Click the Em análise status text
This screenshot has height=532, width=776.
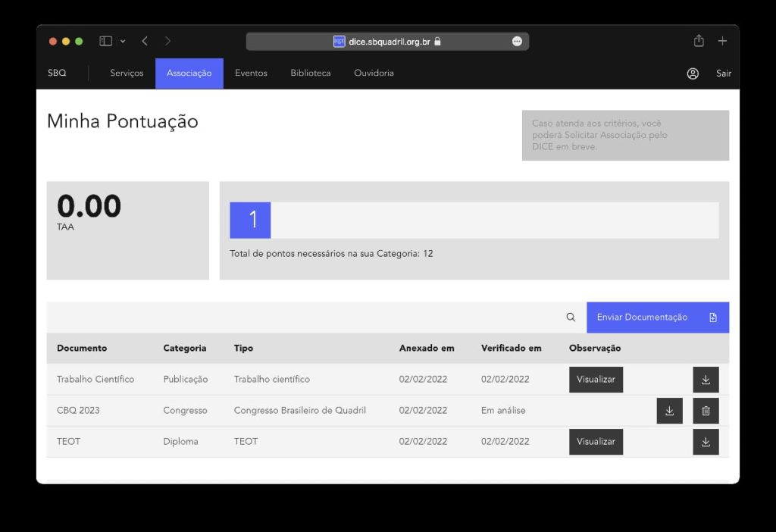click(x=503, y=410)
